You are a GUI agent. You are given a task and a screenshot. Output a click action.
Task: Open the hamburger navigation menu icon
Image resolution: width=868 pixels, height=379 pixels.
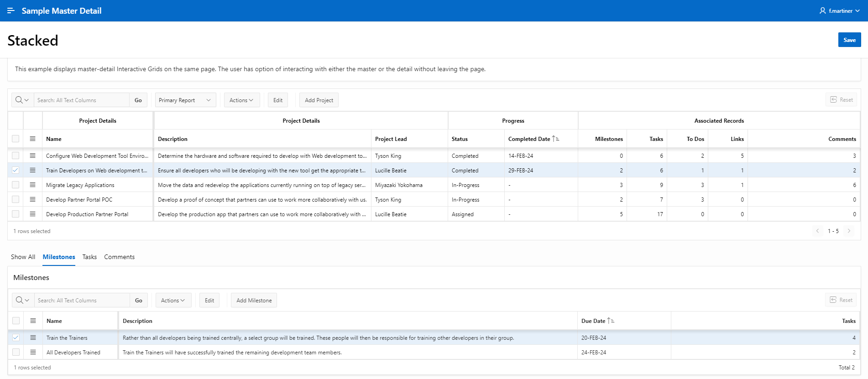(x=11, y=10)
